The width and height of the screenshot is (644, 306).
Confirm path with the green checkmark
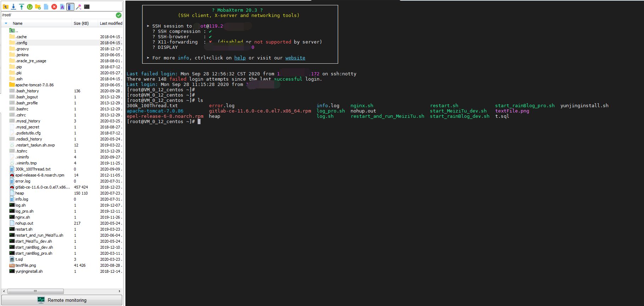point(119,15)
